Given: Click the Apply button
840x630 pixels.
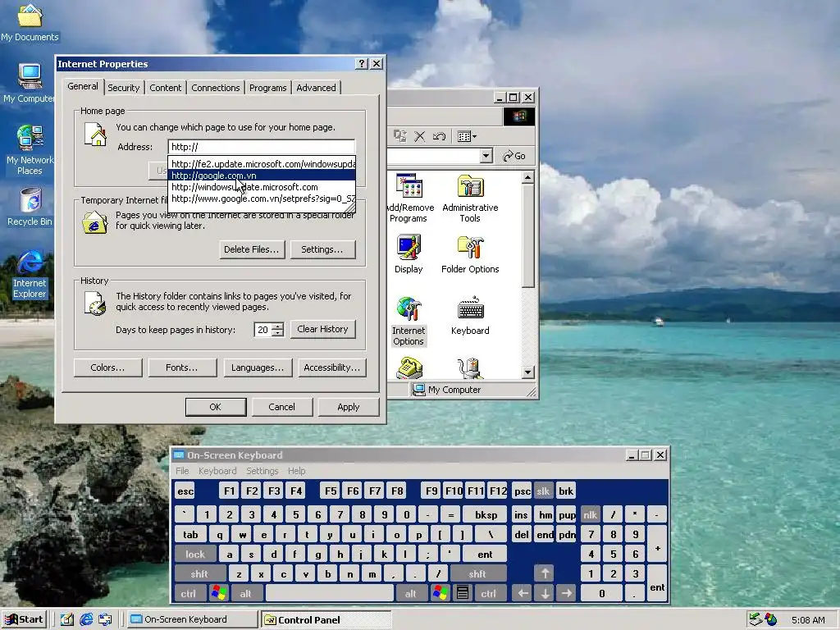Looking at the screenshot, I should pos(348,407).
